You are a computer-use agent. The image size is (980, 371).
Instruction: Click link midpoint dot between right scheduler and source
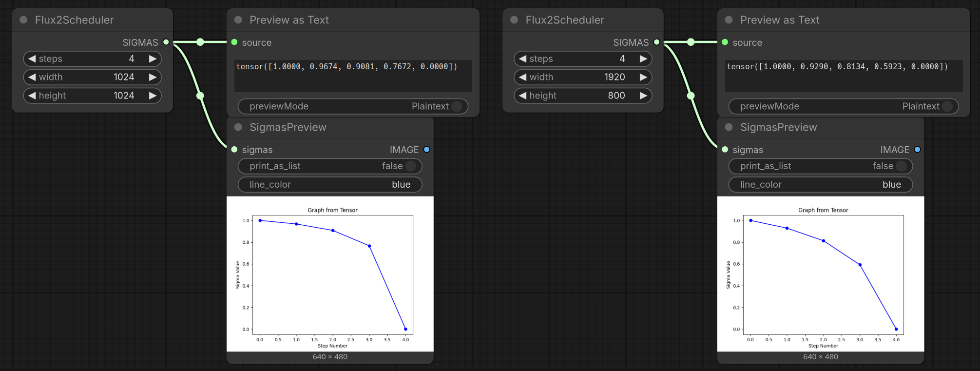point(691,42)
